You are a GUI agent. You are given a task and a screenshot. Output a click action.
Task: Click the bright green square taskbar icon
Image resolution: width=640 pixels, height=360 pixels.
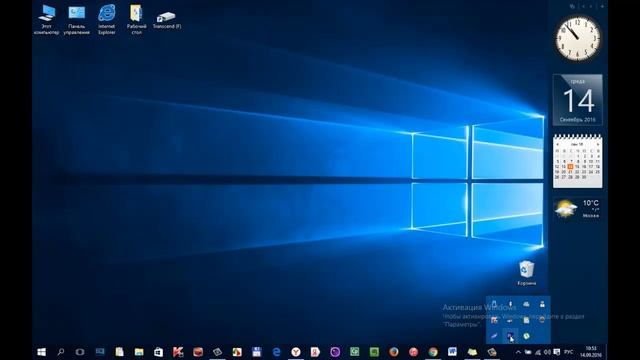click(374, 352)
